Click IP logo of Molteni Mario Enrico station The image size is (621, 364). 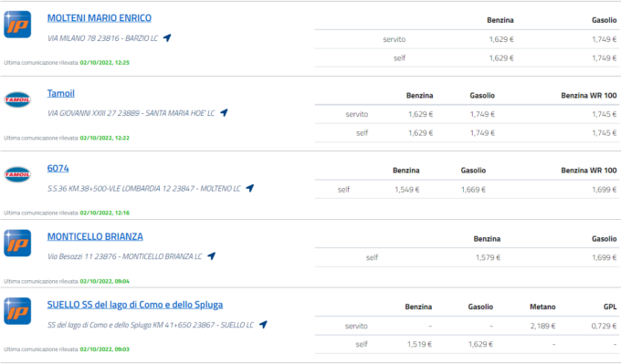point(17,25)
